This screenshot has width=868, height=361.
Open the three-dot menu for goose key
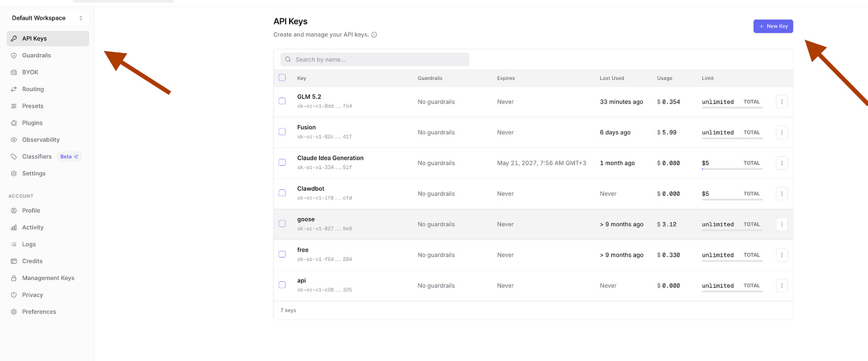pos(782,224)
